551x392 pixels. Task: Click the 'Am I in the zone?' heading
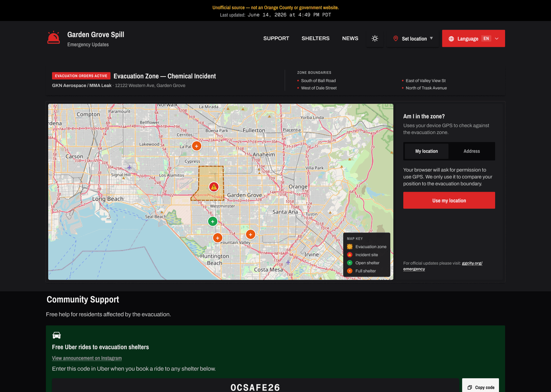tap(424, 116)
